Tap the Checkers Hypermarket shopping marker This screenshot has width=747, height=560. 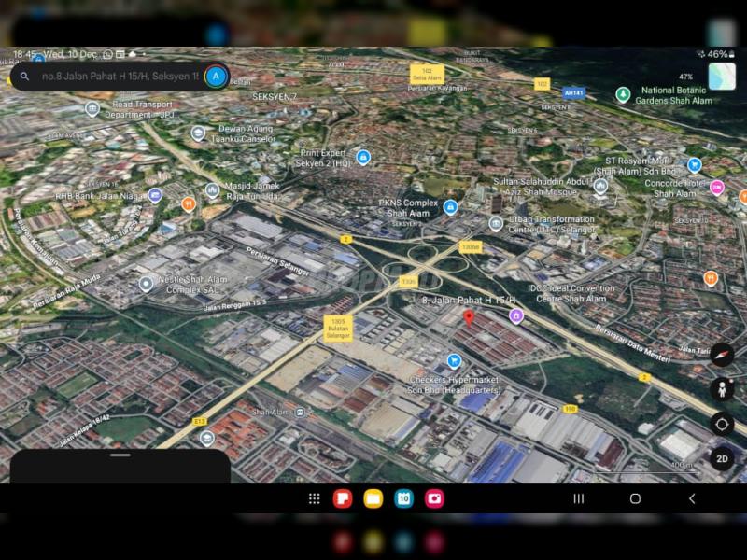click(x=454, y=361)
